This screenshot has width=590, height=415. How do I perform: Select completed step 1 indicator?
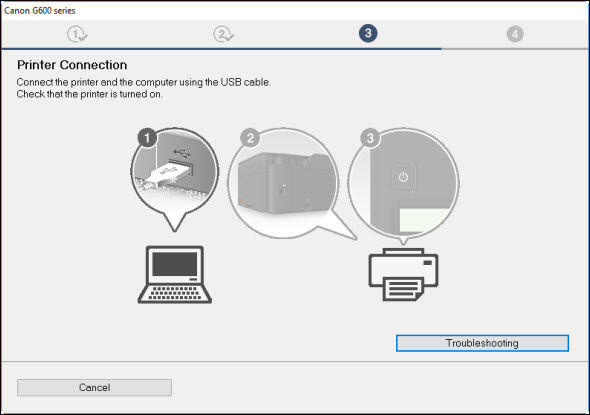[77, 34]
